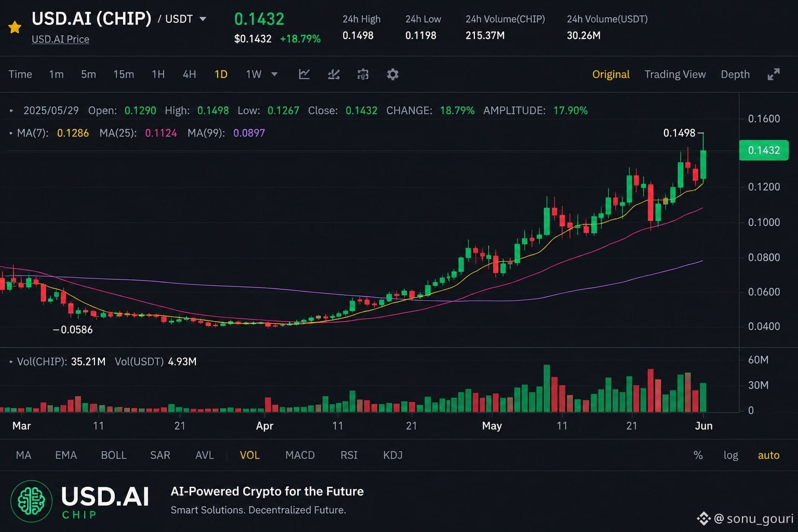Click the 24h Low value 0.1198
The width and height of the screenshot is (798, 532).
coord(421,35)
